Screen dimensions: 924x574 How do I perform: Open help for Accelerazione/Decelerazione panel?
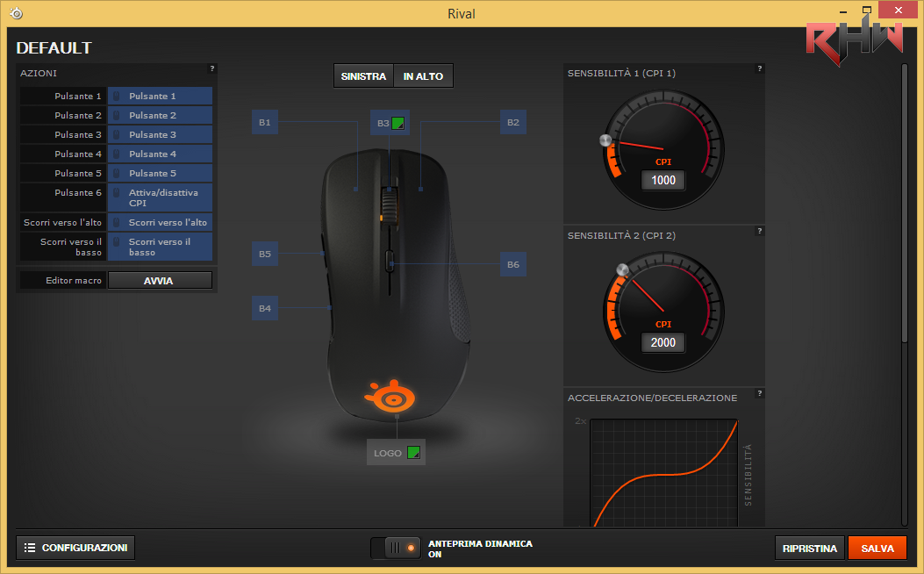coord(760,393)
